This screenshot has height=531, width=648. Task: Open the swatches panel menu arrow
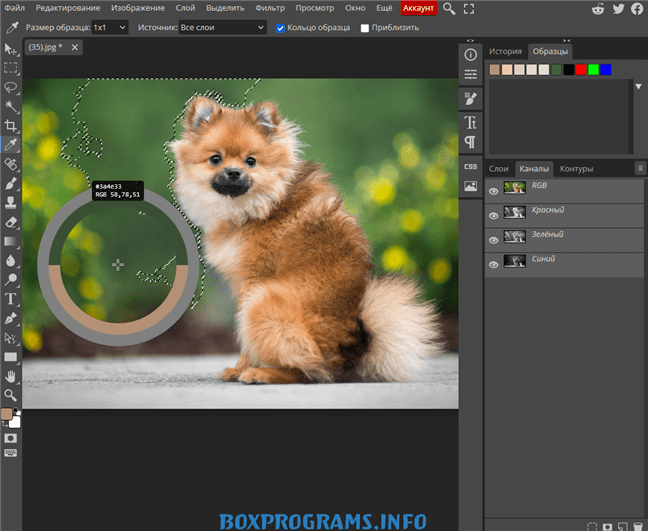pyautogui.click(x=638, y=86)
